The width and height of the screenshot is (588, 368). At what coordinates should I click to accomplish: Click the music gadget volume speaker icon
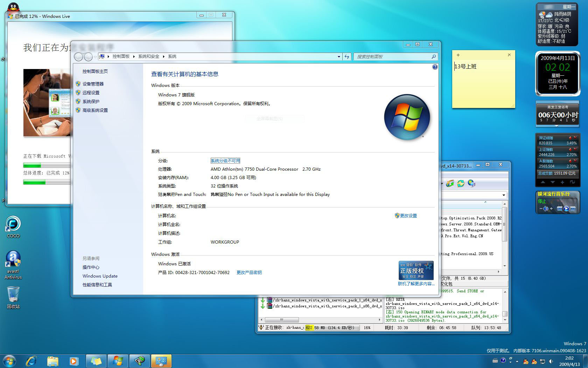[x=545, y=209]
